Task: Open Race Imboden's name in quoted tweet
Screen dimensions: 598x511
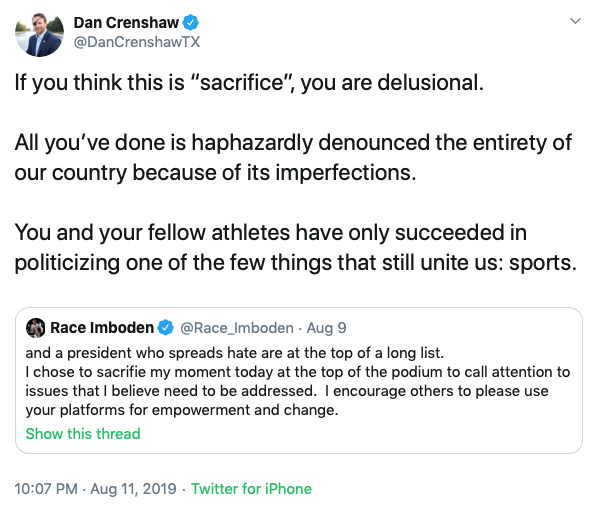Action: [x=102, y=328]
